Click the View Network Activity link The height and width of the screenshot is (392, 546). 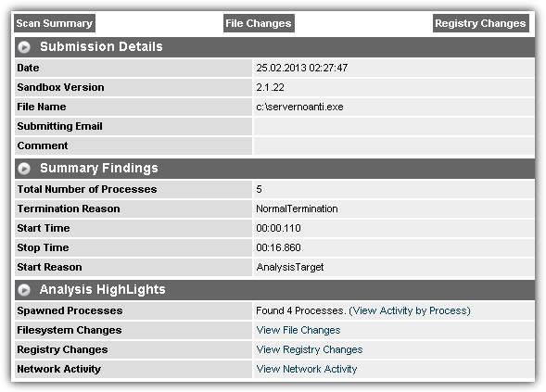[307, 369]
